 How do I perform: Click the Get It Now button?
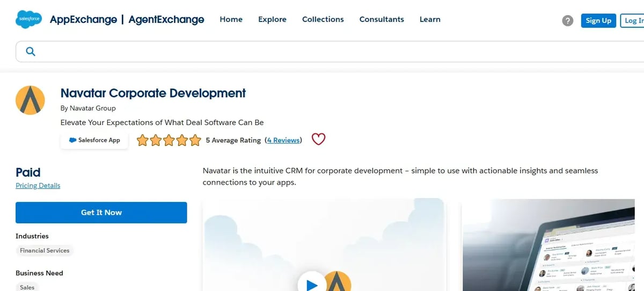101,213
